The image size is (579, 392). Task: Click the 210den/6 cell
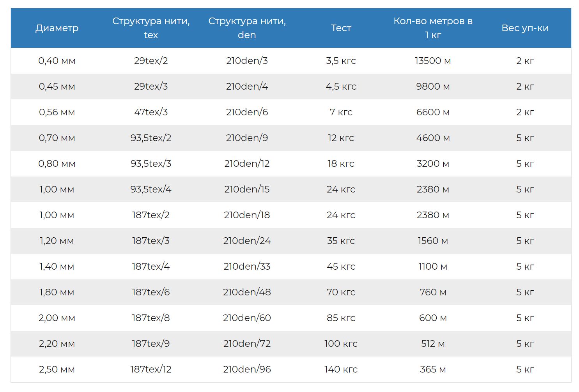pyautogui.click(x=247, y=112)
